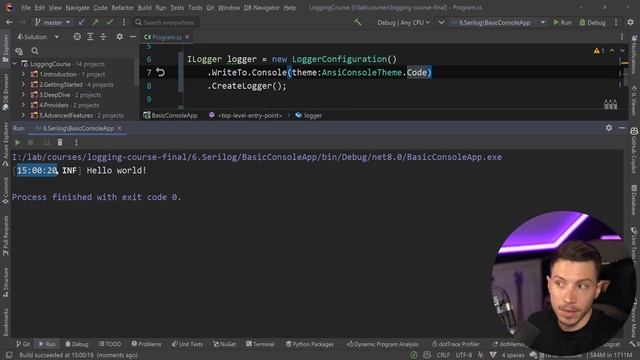Open Solution panel gear options
Screen dimensions: 640x360
[120, 37]
